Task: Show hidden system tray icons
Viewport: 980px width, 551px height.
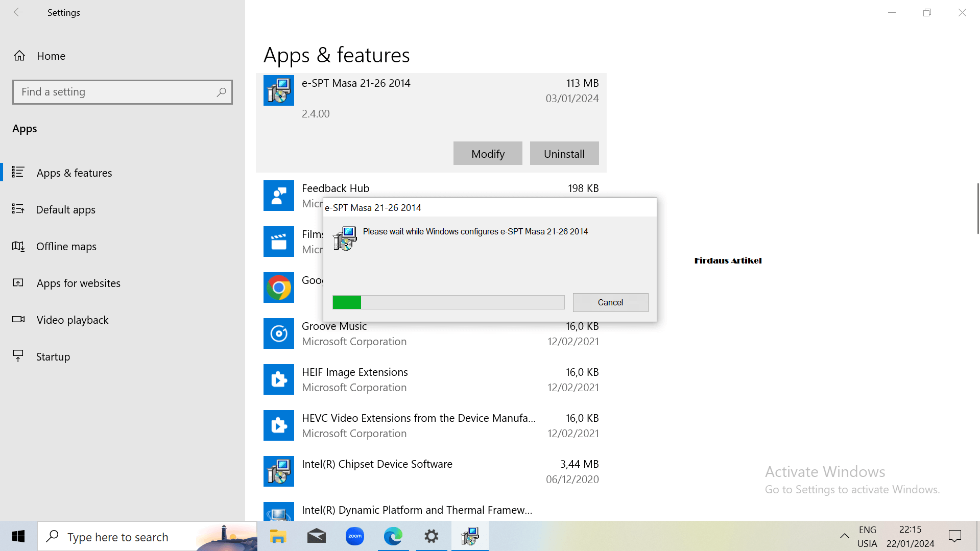Action: click(x=845, y=536)
